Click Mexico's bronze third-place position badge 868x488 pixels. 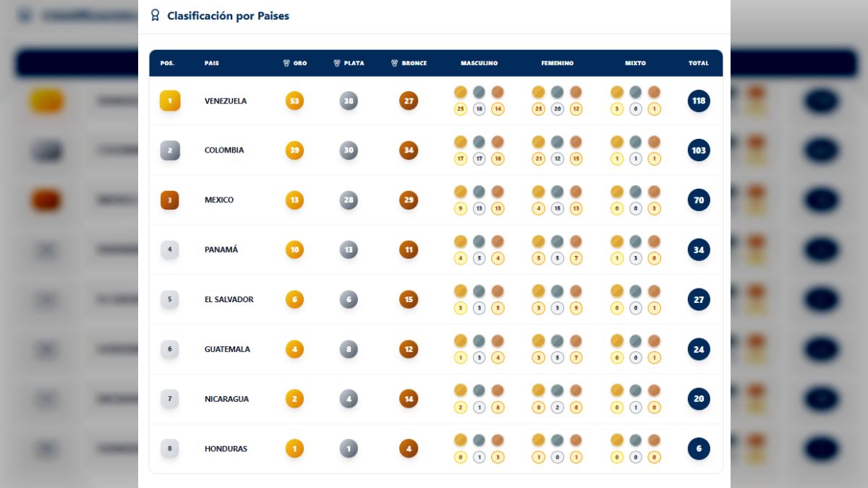click(170, 200)
